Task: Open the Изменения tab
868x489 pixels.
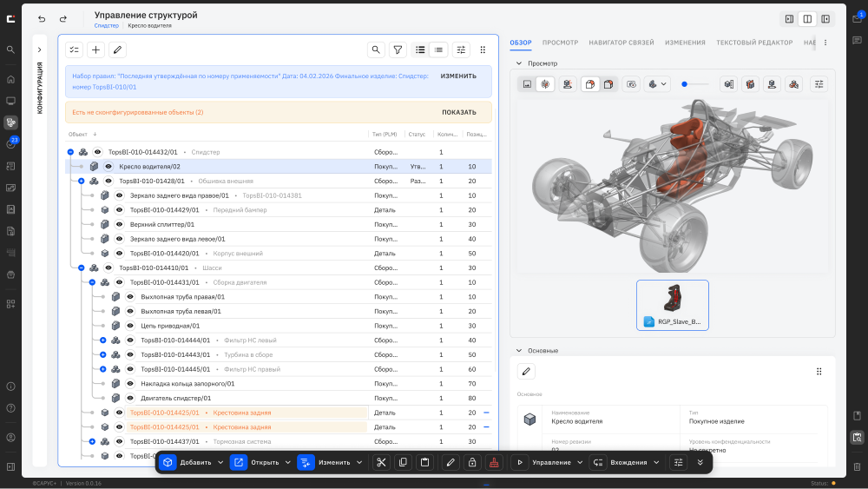Action: click(x=686, y=43)
